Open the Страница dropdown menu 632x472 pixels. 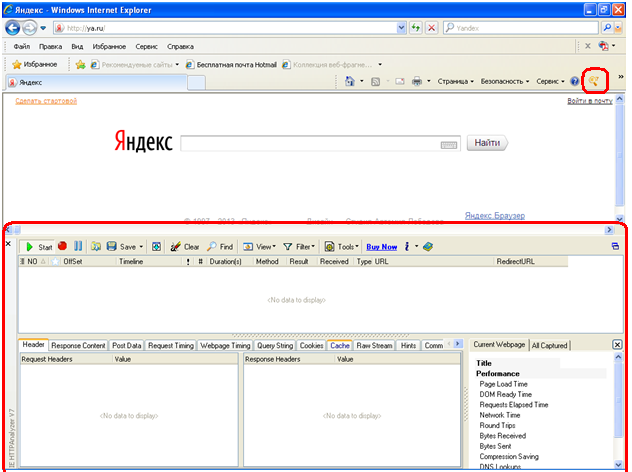click(455, 81)
